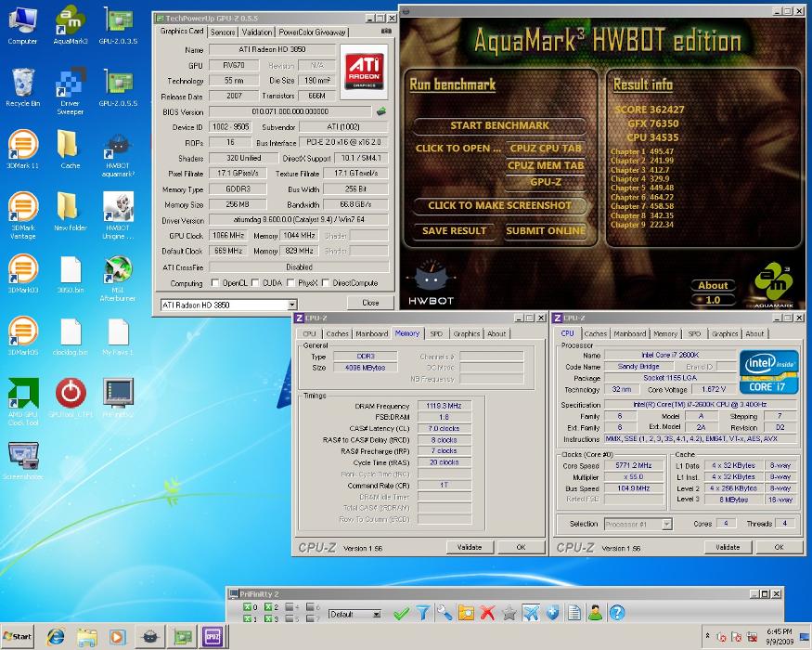Enable the PhysX checkbox in GPU-Z
Screen dimensions: 812x650
click(291, 283)
